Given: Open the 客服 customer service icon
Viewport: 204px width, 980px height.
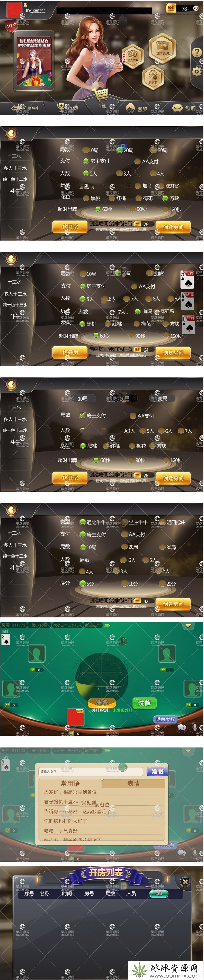Looking at the screenshot, I should click(x=137, y=109).
